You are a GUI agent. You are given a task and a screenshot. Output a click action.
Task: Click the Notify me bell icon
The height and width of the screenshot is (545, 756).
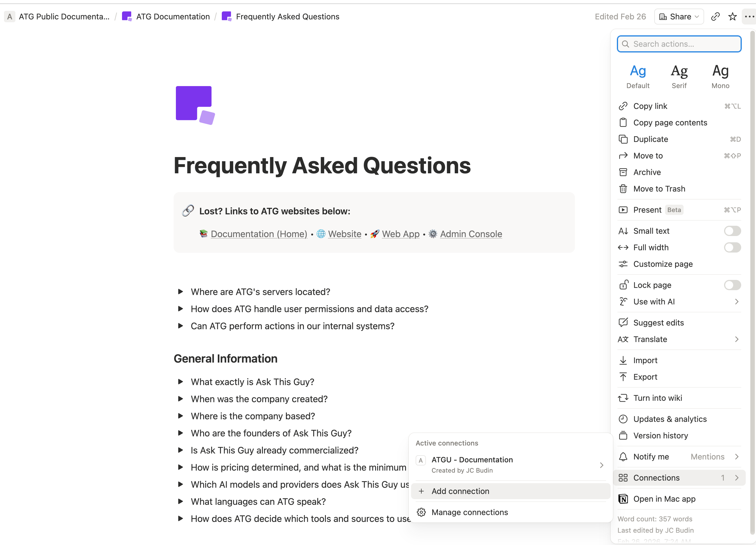point(623,457)
